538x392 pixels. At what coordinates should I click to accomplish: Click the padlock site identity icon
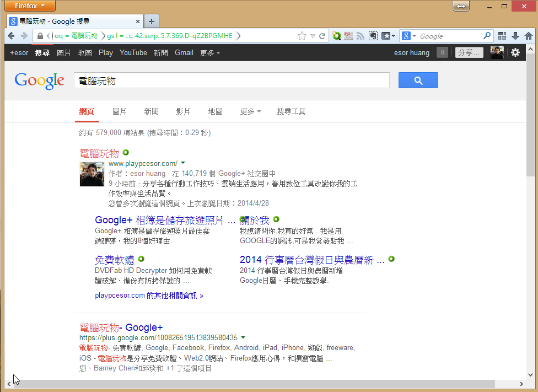click(x=40, y=36)
